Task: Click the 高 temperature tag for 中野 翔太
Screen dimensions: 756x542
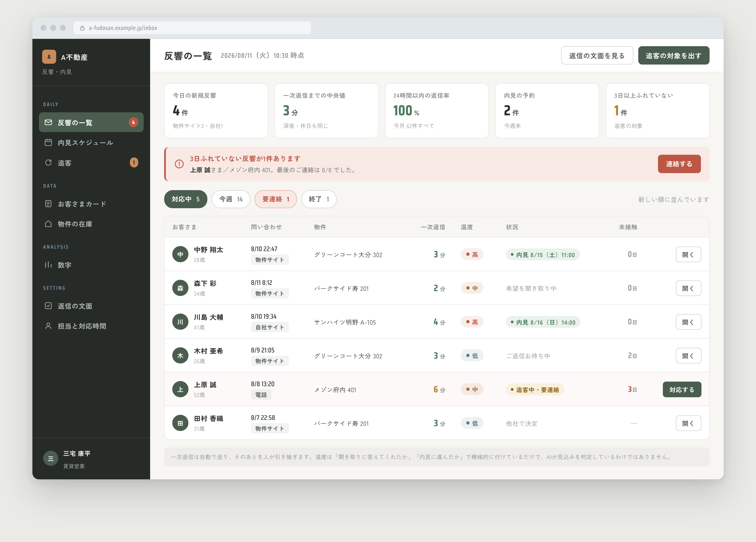Action: [472, 254]
